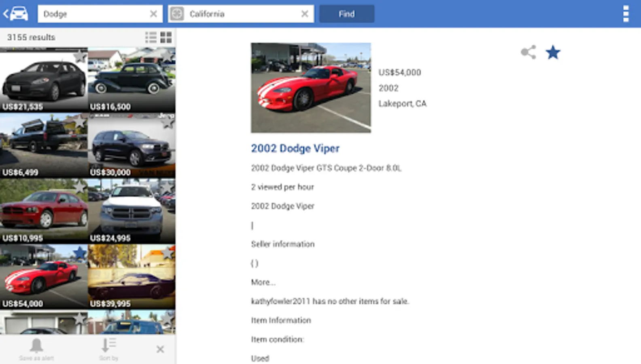
Task: Open the Sort by options
Action: 108,349
